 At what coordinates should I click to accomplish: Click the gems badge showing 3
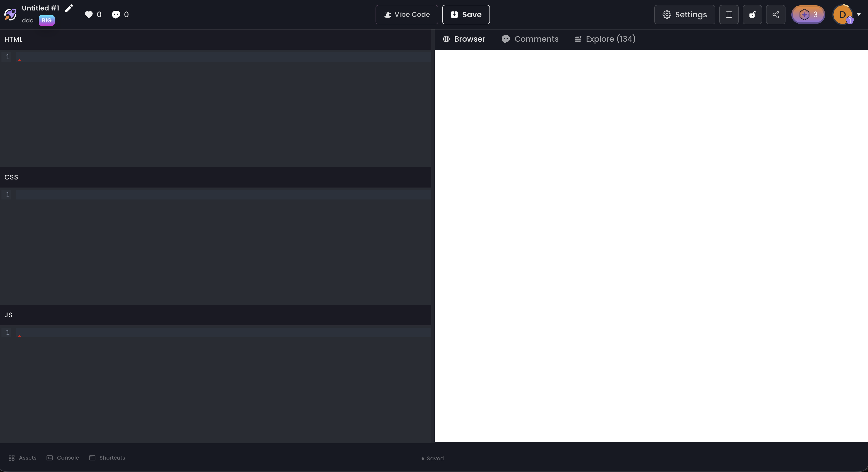808,15
